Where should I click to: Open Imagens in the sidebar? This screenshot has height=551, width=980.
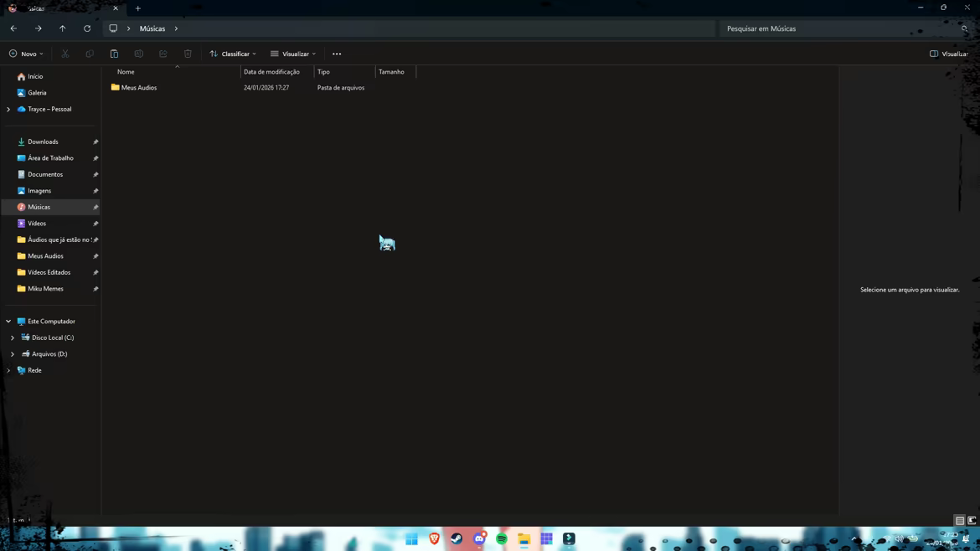[x=39, y=191]
